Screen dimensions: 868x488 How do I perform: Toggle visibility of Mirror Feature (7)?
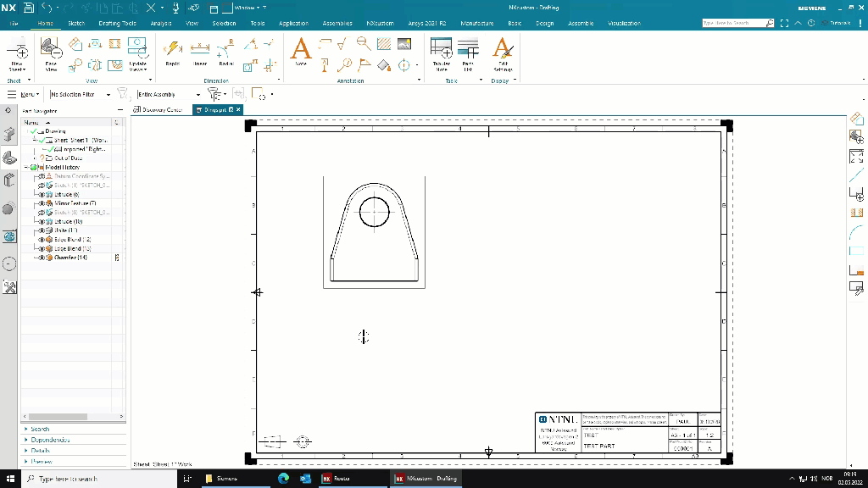click(41, 203)
